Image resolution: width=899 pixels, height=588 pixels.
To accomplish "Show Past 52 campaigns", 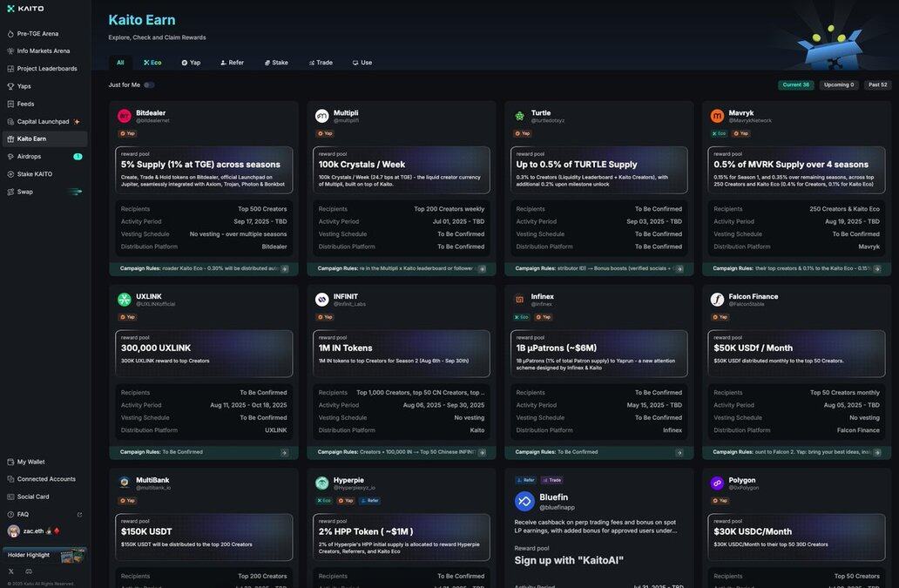I will (878, 84).
